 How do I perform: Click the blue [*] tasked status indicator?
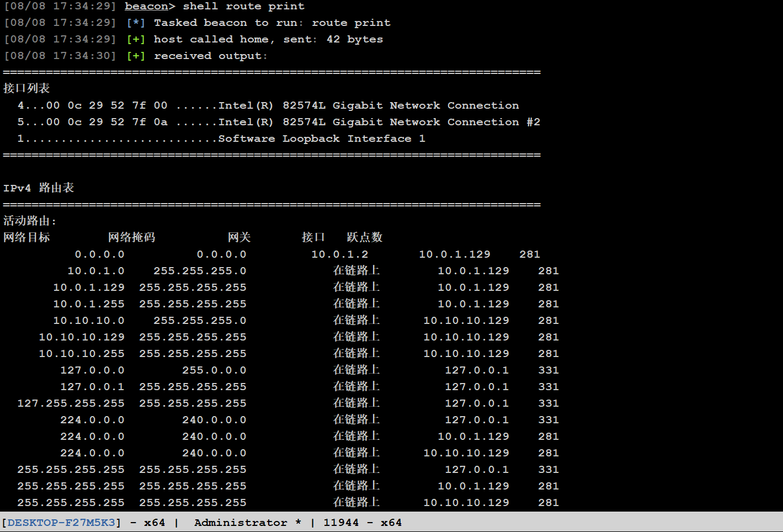(136, 23)
